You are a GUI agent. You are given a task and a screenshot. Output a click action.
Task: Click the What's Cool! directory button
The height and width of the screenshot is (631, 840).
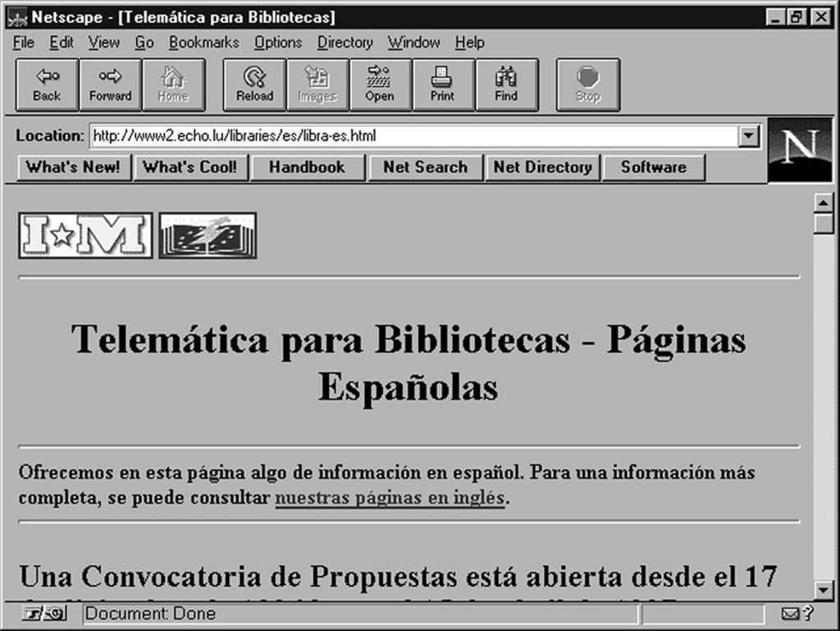[190, 167]
